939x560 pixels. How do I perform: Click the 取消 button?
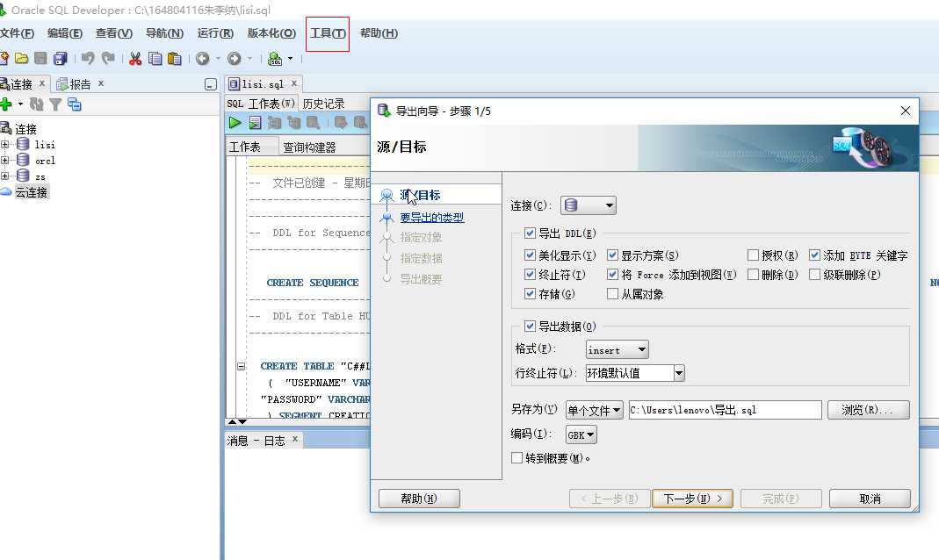[870, 499]
